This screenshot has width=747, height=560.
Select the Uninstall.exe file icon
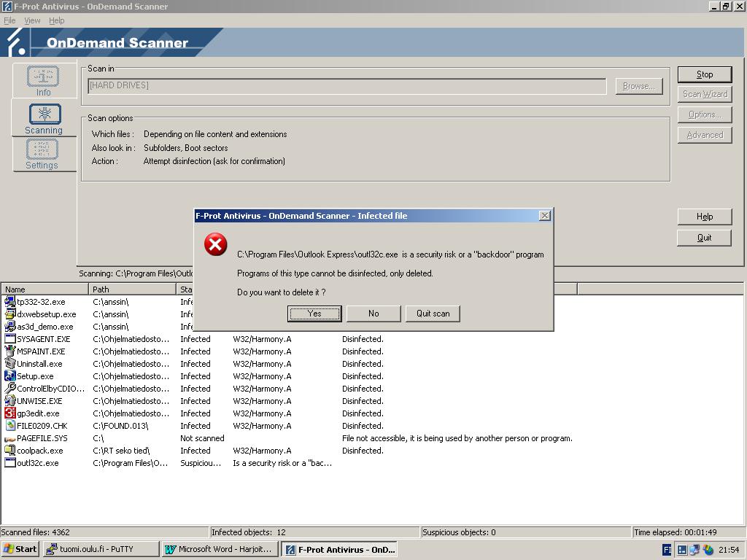(10, 363)
